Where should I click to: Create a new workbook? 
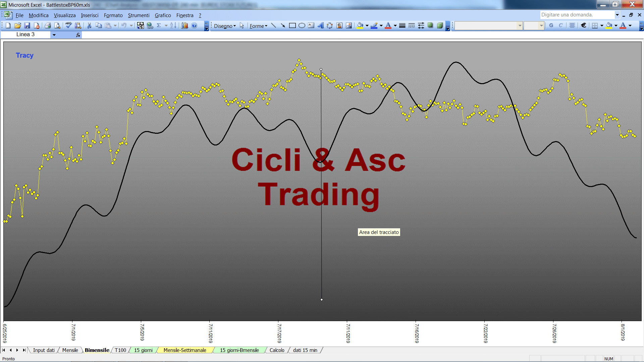click(8, 26)
